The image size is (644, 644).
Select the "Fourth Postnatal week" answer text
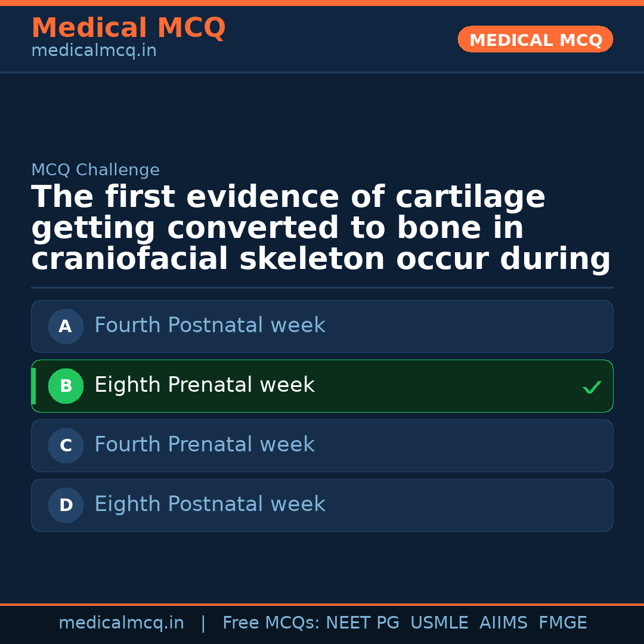click(x=210, y=326)
